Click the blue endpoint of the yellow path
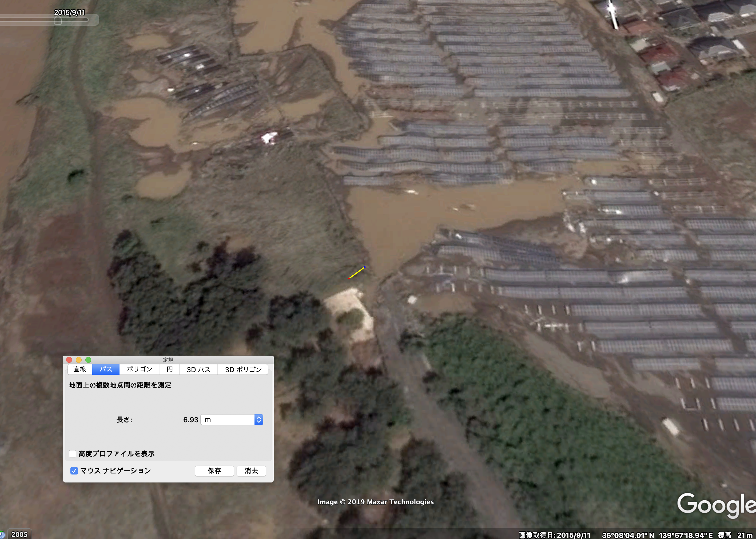 [x=365, y=267]
